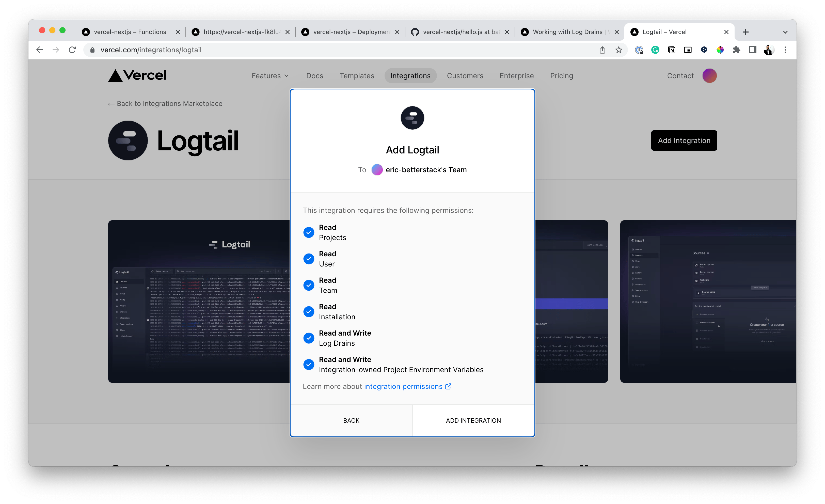
Task: Click the padlock site info icon
Action: pos(92,50)
